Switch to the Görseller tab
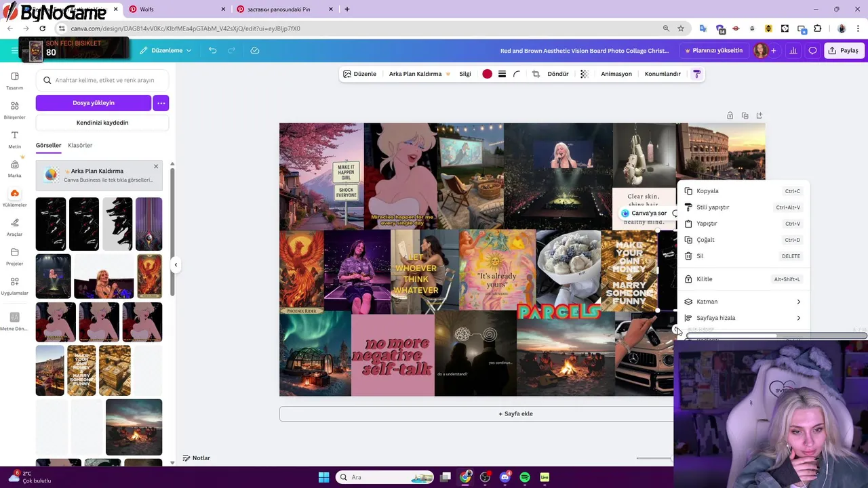Viewport: 868px width, 488px height. (x=49, y=145)
